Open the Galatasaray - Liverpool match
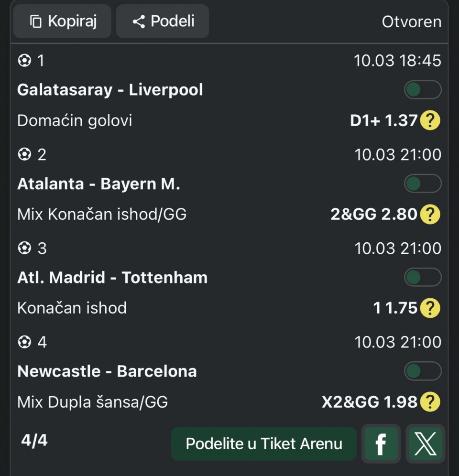Image resolution: width=459 pixels, height=476 pixels. coord(110,90)
